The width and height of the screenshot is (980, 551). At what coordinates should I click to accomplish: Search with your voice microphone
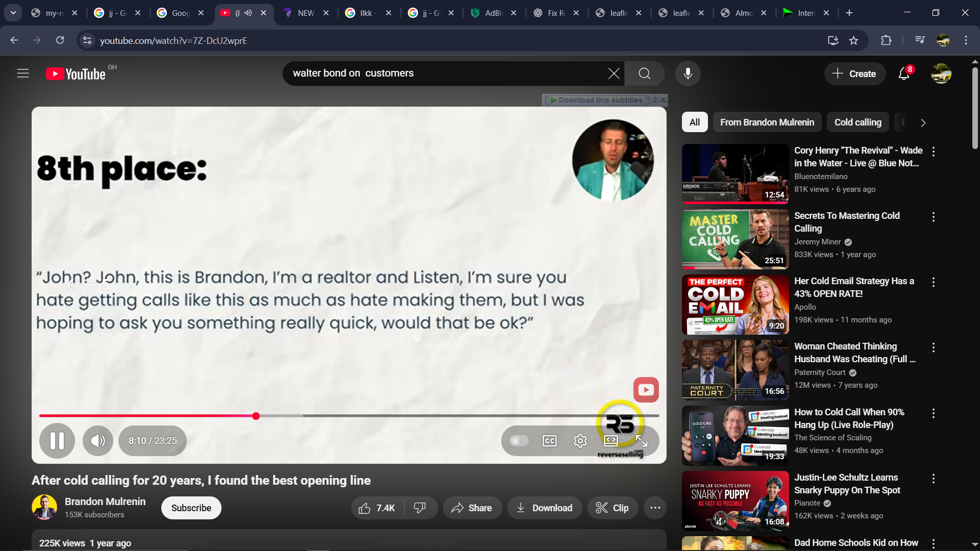click(688, 73)
